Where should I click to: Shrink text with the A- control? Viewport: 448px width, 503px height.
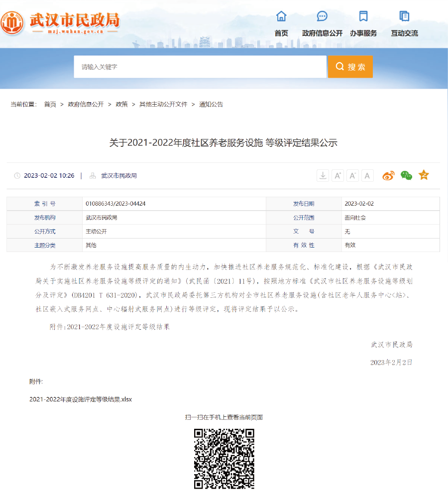352,175
